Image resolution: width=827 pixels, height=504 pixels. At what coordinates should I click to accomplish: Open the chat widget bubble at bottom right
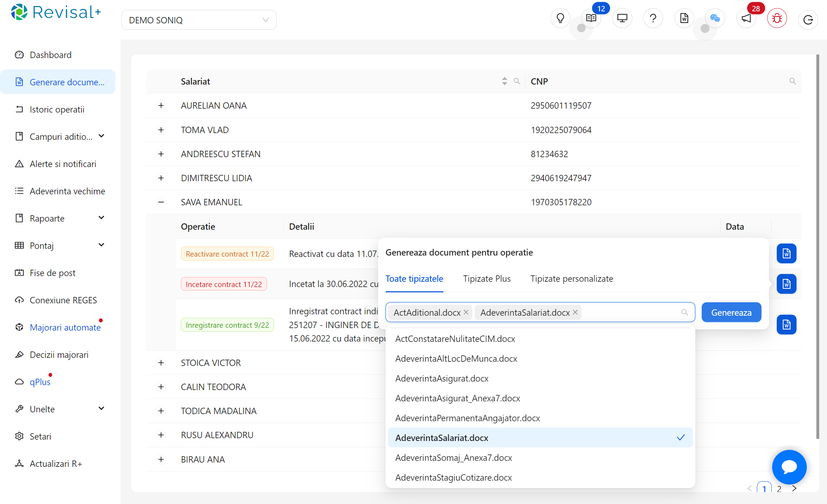coord(789,467)
